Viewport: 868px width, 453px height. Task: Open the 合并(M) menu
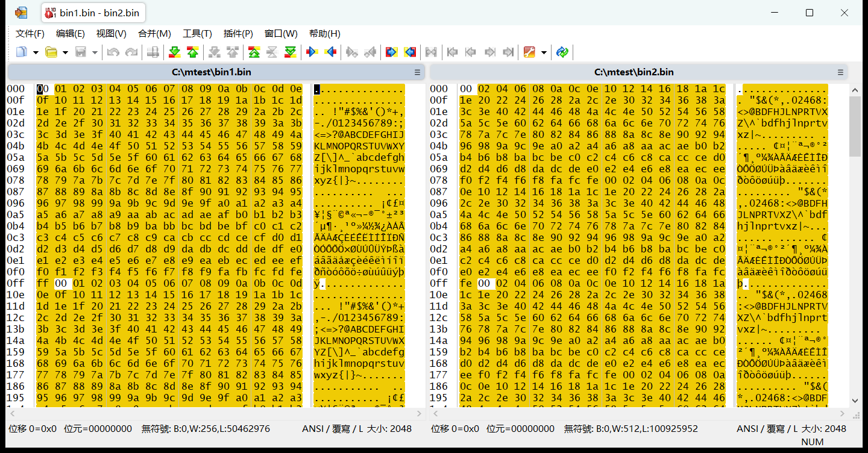(x=154, y=34)
